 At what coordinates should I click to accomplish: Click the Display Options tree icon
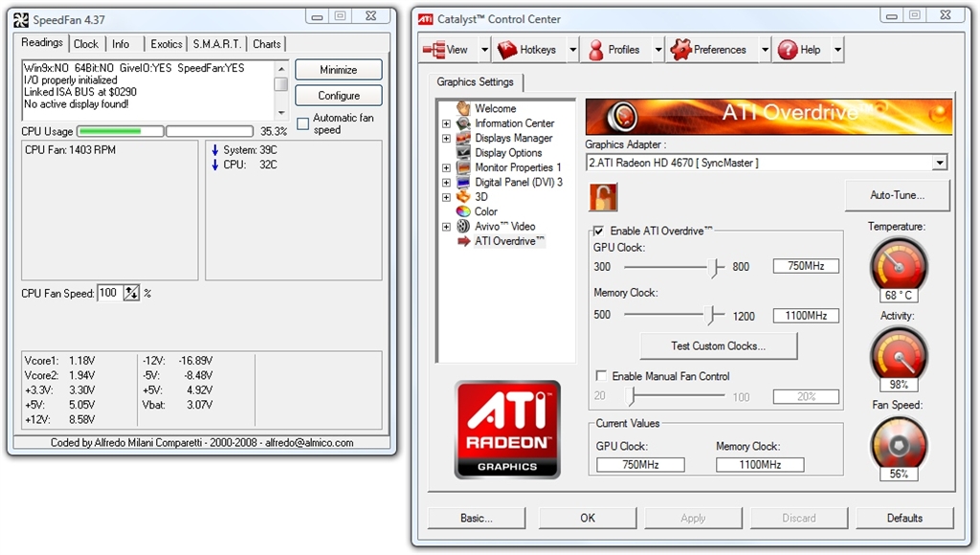[x=463, y=152]
